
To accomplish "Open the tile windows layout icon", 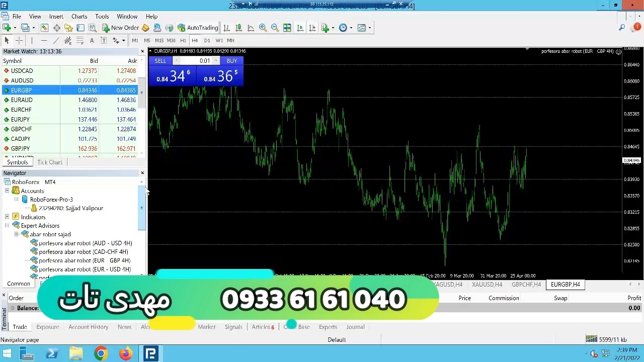I will pyautogui.click(x=287, y=28).
